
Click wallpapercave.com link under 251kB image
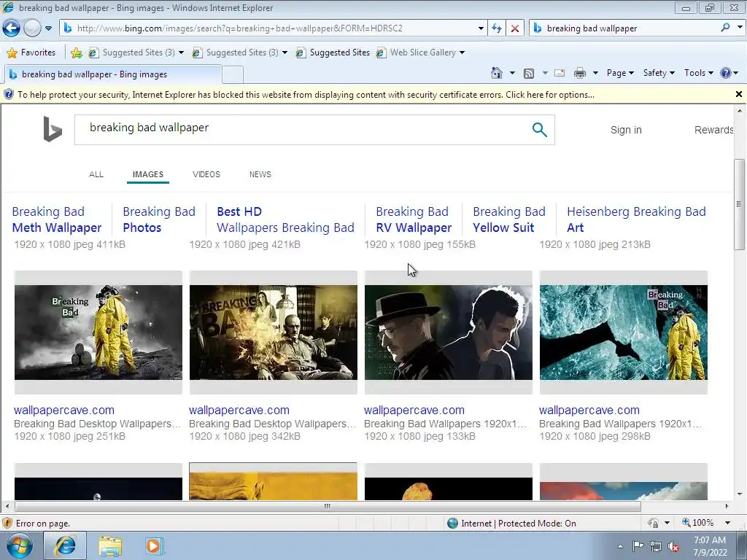click(x=64, y=410)
